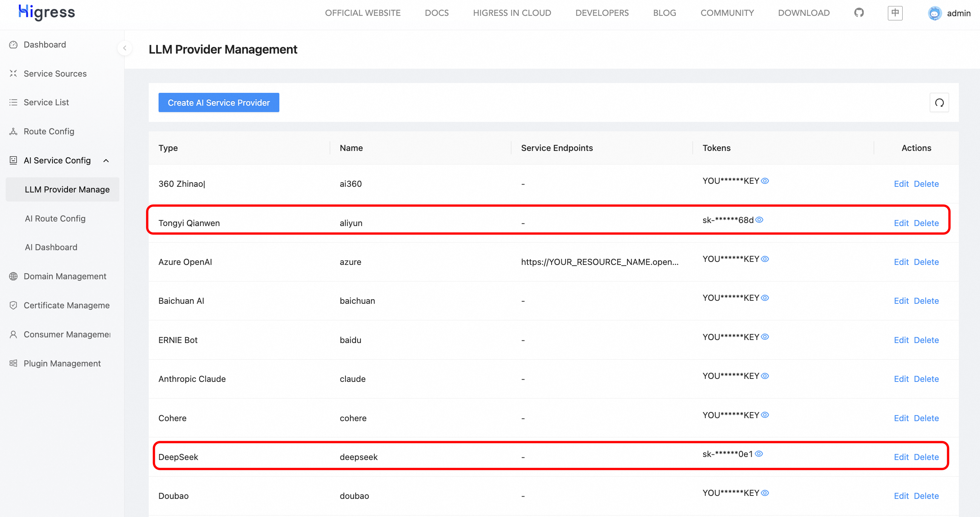This screenshot has width=980, height=517.
Task: Switch language with the 中 icon
Action: tap(895, 13)
